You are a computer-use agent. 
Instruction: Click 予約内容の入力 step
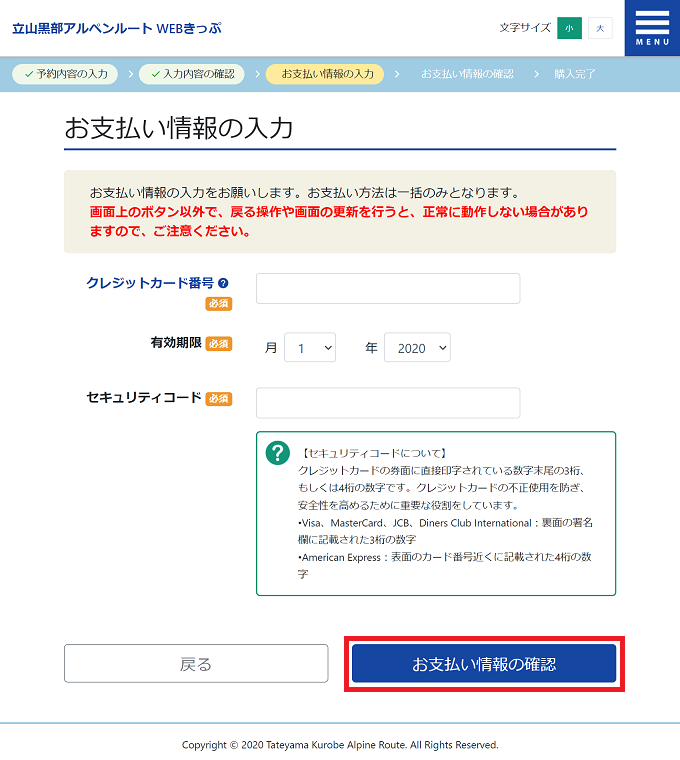point(65,74)
